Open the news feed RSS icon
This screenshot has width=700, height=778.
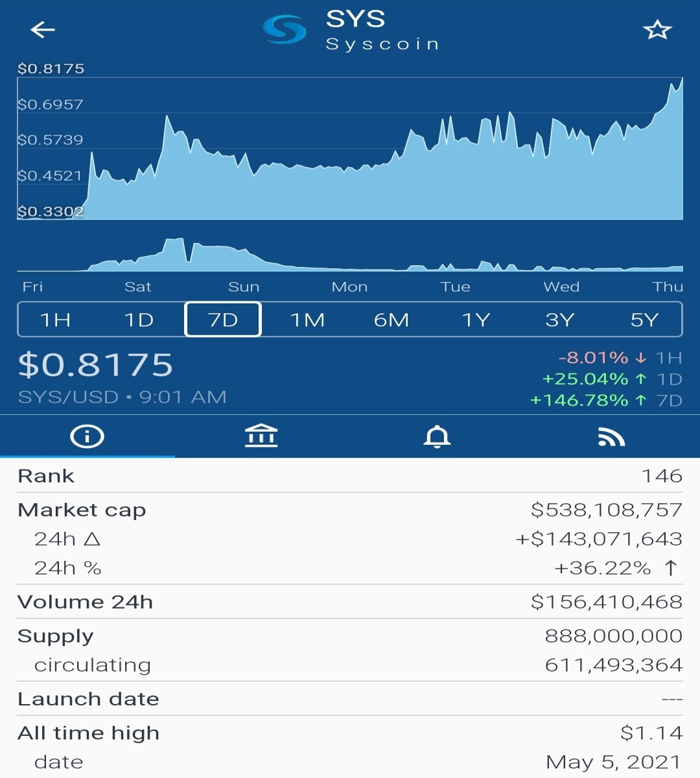tap(611, 437)
